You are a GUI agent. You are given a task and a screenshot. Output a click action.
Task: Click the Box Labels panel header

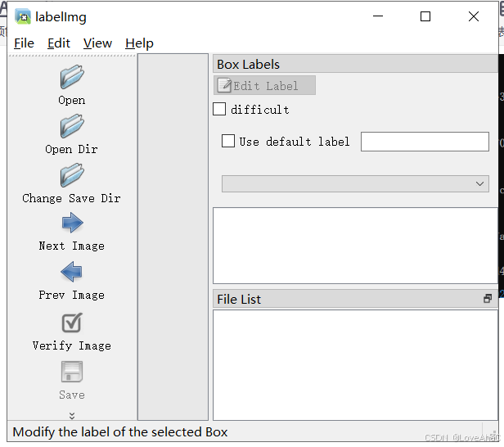(x=355, y=64)
